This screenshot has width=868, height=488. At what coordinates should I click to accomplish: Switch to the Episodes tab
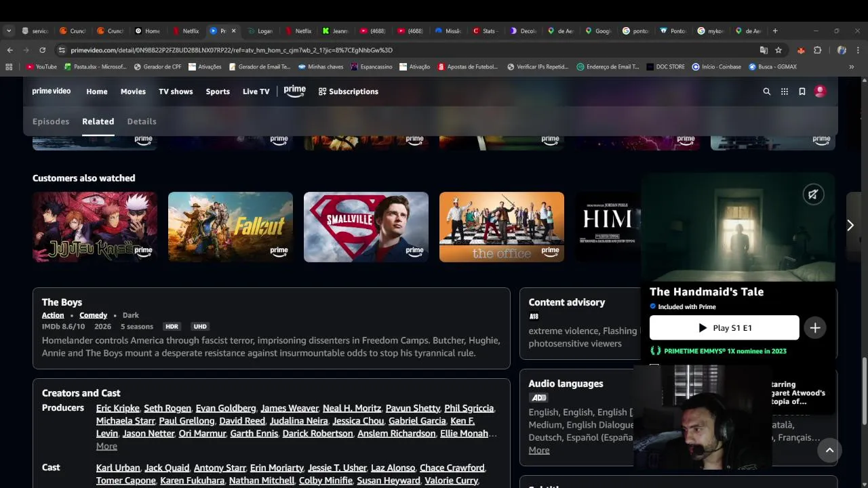(51, 121)
